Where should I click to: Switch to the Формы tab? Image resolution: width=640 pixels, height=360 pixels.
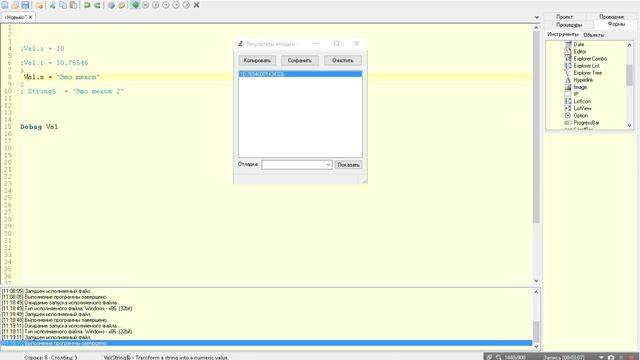pos(616,24)
